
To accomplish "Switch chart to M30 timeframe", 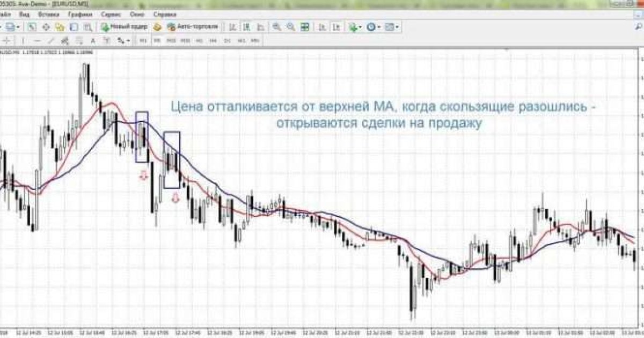I will click(x=185, y=41).
